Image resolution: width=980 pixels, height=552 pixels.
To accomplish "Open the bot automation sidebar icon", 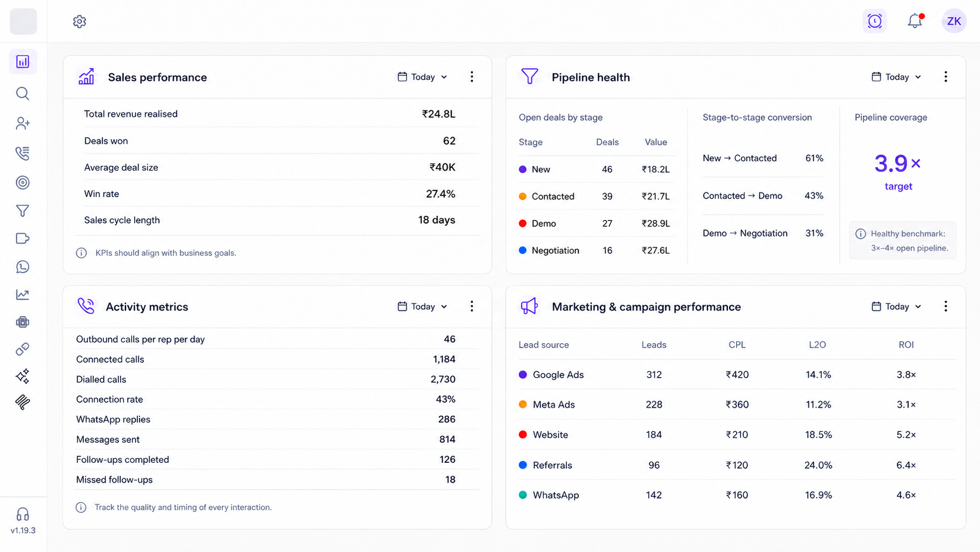I will pyautogui.click(x=23, y=322).
